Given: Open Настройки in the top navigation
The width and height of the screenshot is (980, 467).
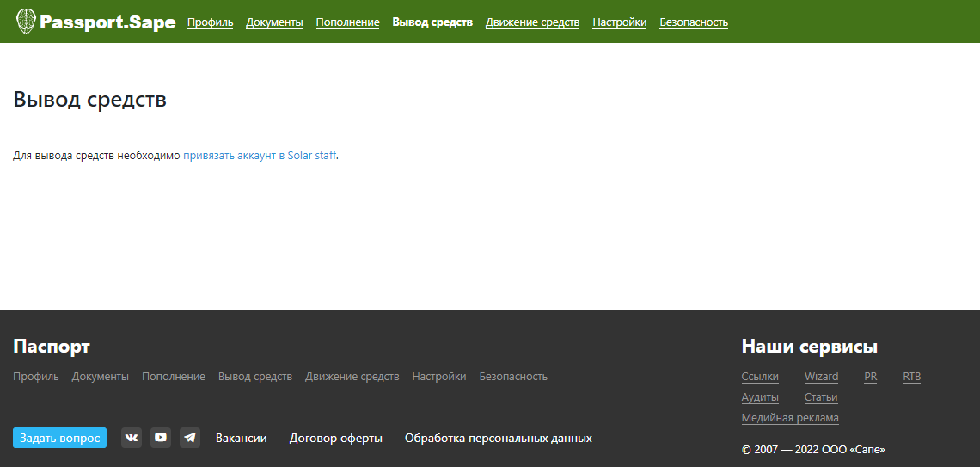Looking at the screenshot, I should pos(619,22).
